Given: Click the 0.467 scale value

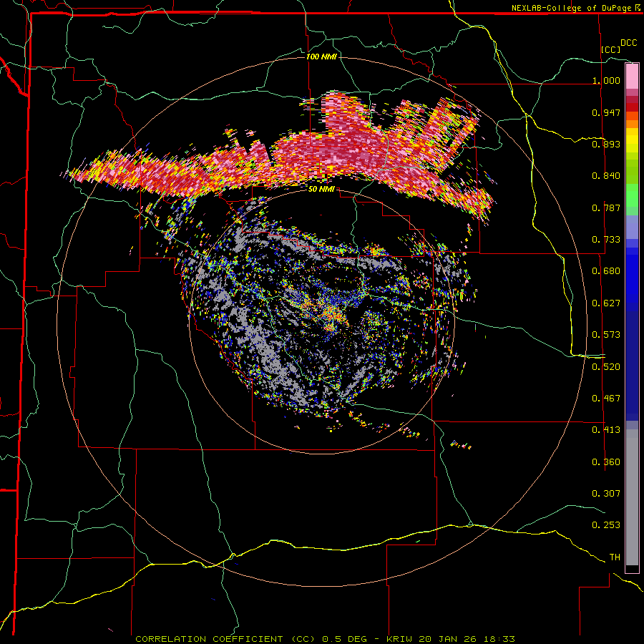Looking at the screenshot, I should (606, 399).
